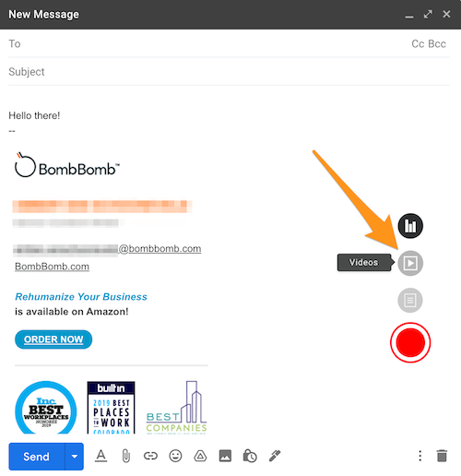Open the Rehumanize Your Business link

81,297
